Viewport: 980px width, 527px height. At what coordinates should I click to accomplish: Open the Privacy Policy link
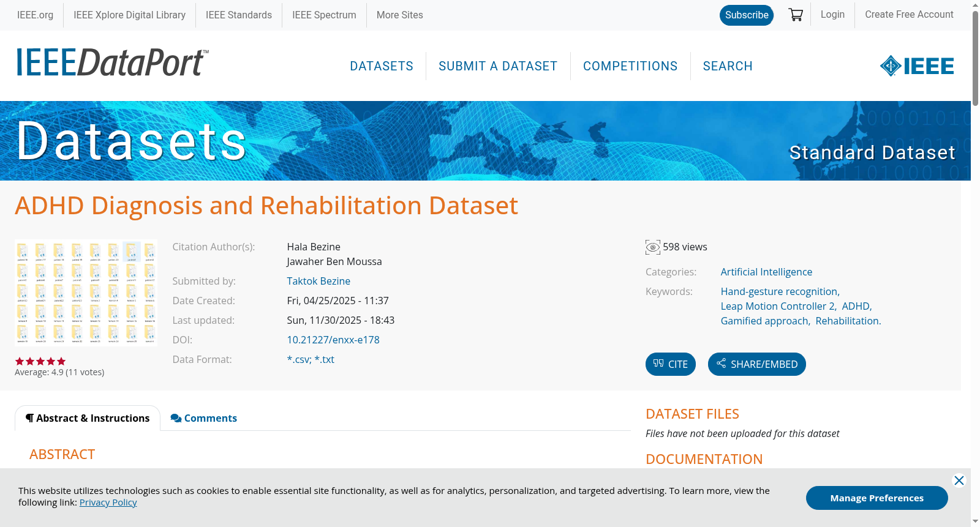[x=108, y=503]
